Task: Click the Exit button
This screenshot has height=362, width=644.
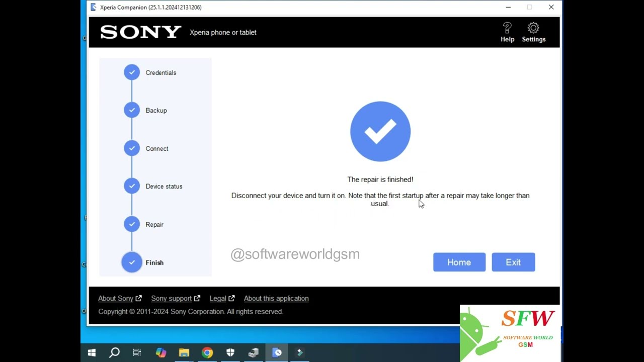Action: [513, 262]
